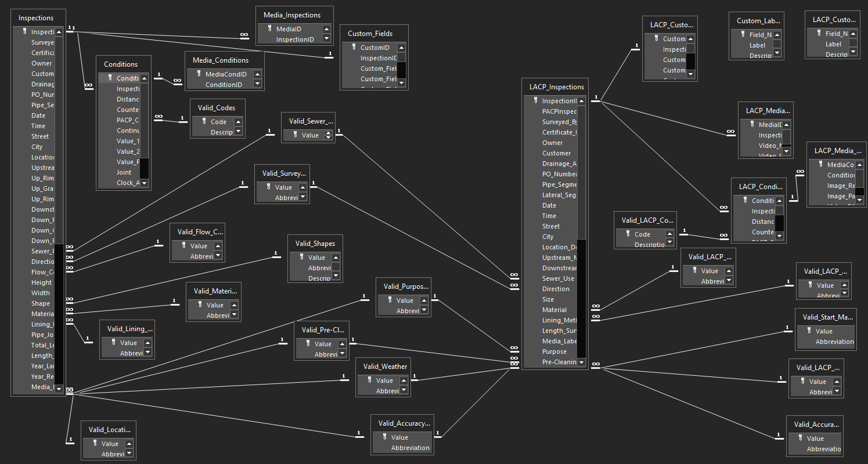Click the scroll up arrow in the Custom_Fields table
This screenshot has width=868, height=464.
pyautogui.click(x=401, y=48)
